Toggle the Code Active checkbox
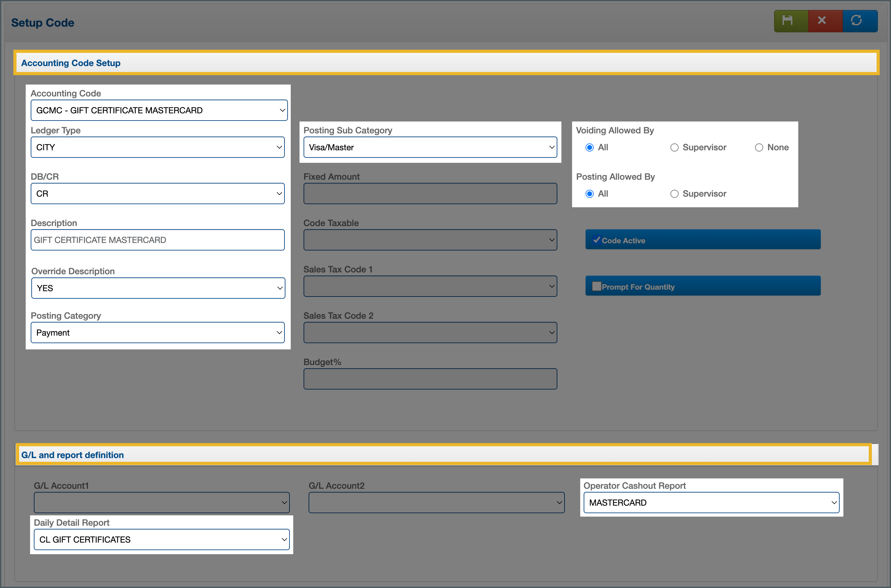This screenshot has width=891, height=588. (597, 240)
